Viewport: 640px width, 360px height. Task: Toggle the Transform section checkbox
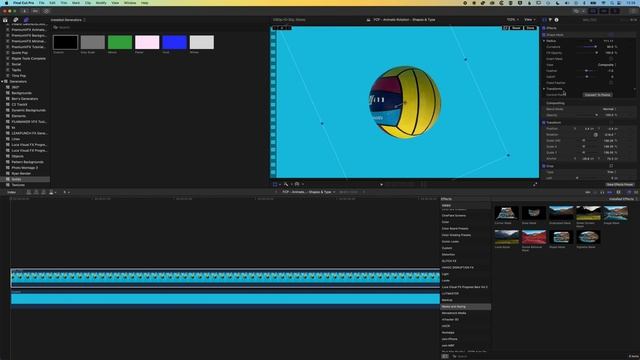coord(544,122)
